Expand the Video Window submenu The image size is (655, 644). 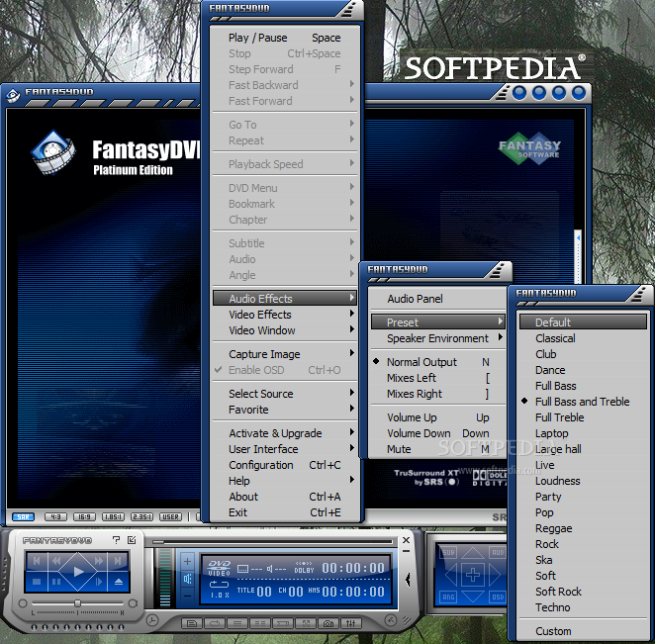pos(285,330)
